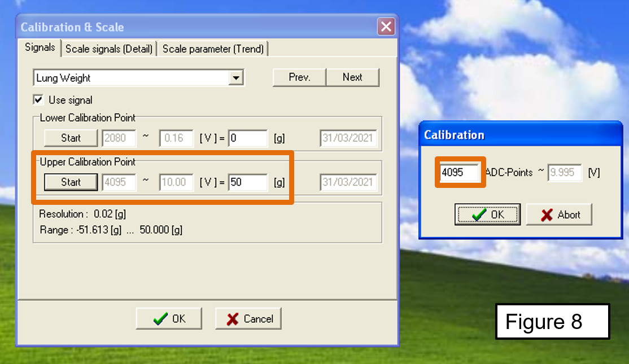
Task: Cancel the Calibration & Scale dialog
Action: coord(248,319)
